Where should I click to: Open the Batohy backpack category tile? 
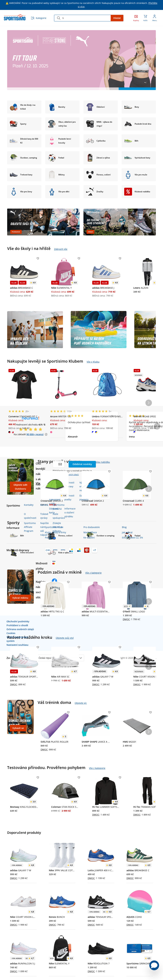point(62,107)
